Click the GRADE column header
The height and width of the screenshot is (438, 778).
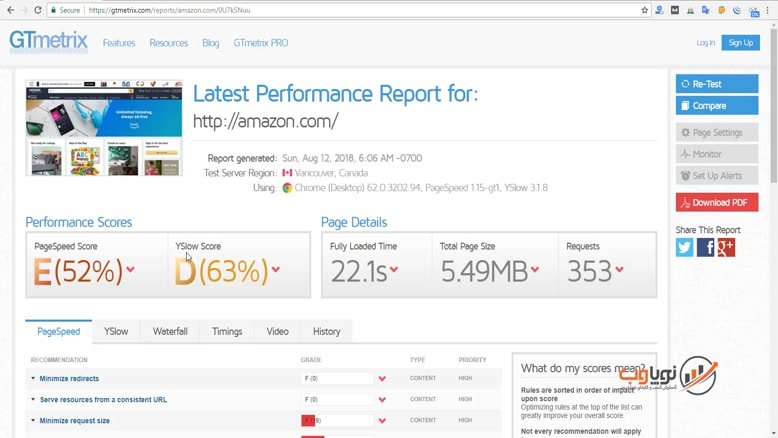point(311,360)
